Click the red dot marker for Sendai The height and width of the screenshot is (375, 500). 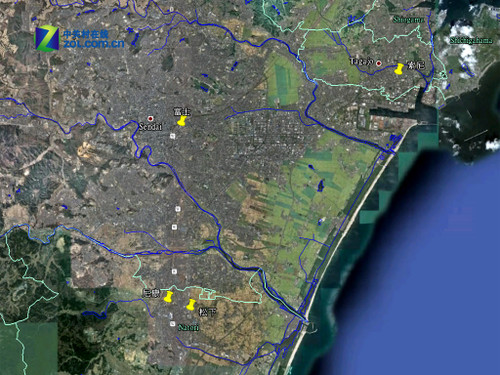pyautogui.click(x=151, y=118)
